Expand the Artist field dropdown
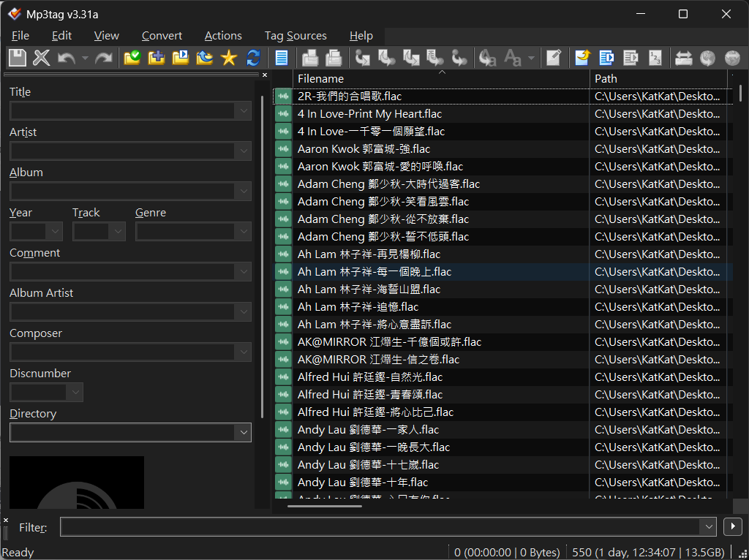Viewport: 749px width, 560px height. pos(244,151)
